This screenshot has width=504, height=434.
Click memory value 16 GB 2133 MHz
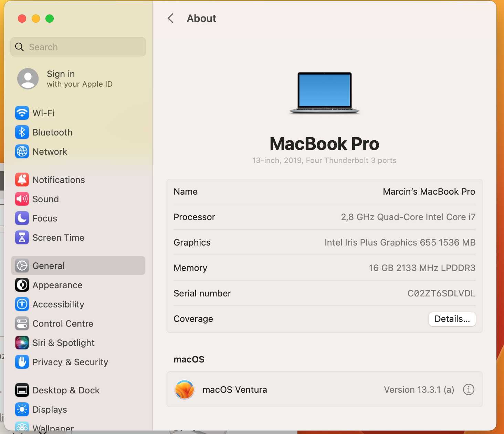[x=422, y=268]
